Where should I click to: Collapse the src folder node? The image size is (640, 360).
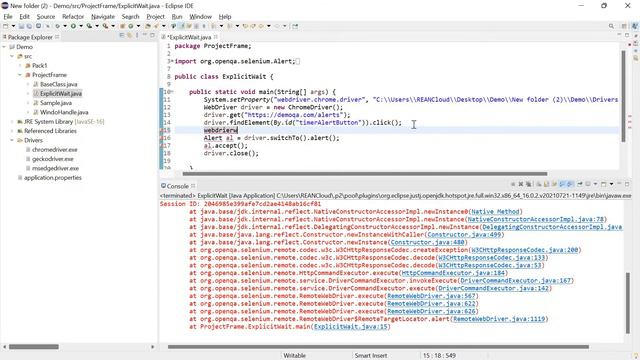click(x=12, y=56)
